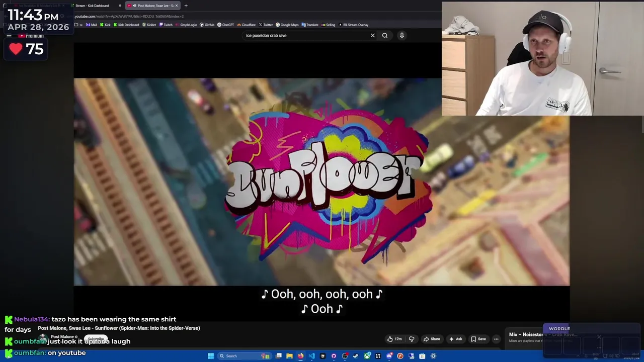
Task: Launch Visual Studio Code from taskbar
Action: click(x=311, y=356)
